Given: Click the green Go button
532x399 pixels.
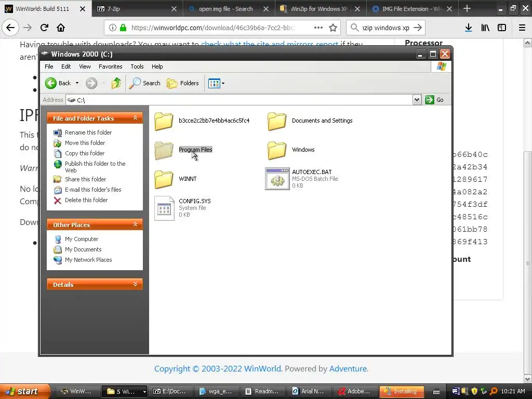Looking at the screenshot, I should (x=434, y=100).
